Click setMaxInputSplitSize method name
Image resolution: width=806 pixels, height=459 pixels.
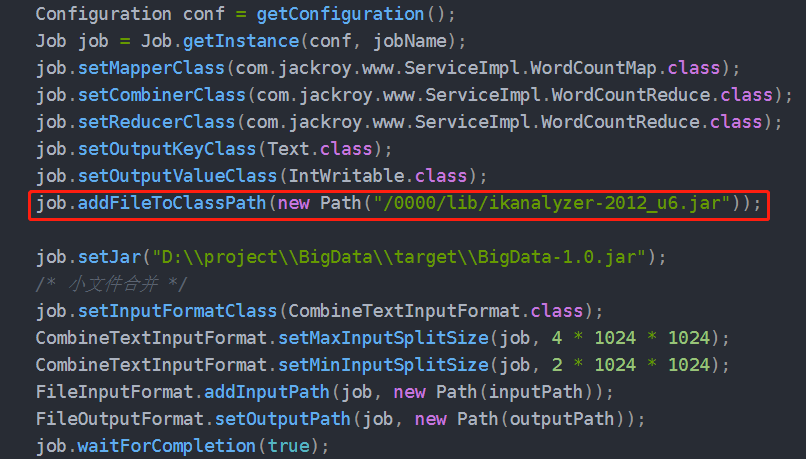pyautogui.click(x=383, y=338)
